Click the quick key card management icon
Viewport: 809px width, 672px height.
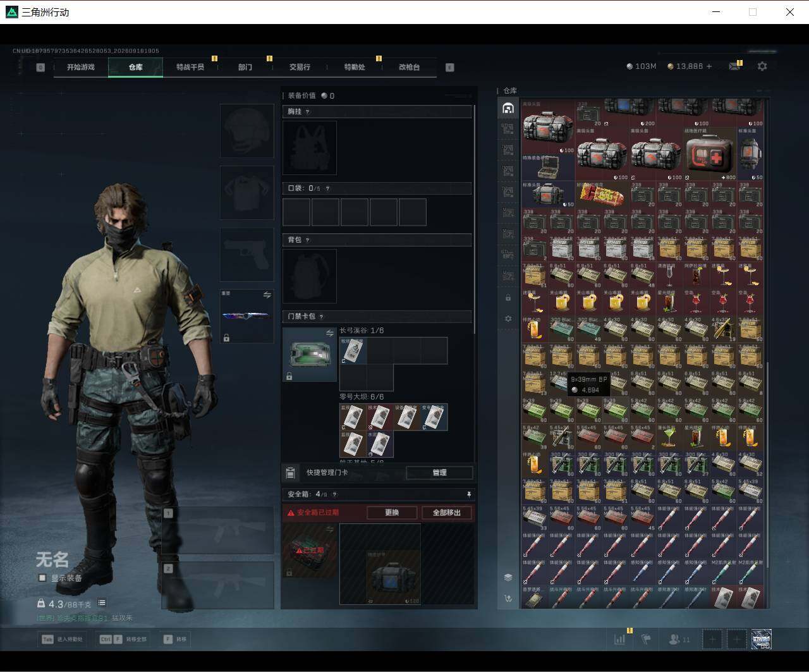[291, 472]
